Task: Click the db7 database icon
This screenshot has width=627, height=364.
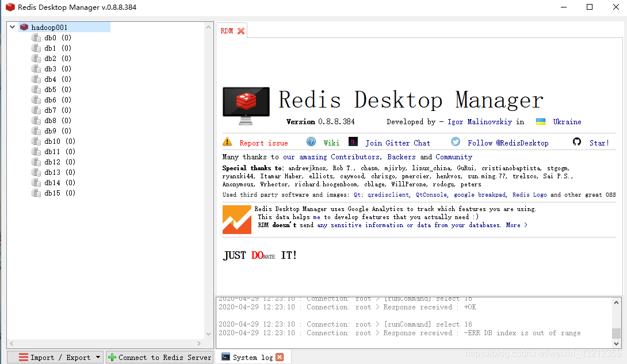Action: 36,110
